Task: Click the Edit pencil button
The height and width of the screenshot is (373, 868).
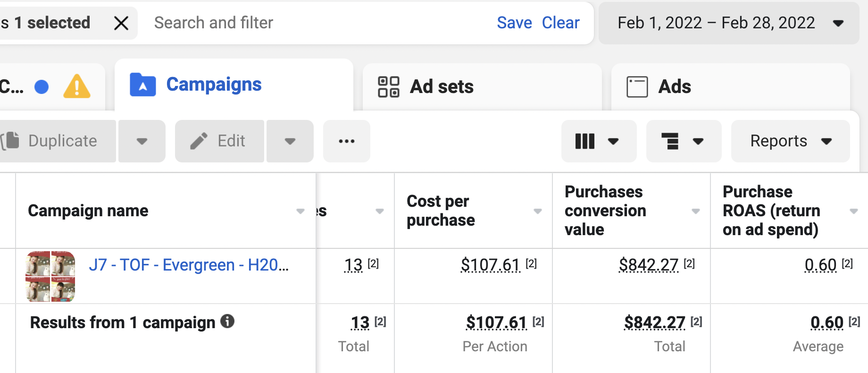Action: 219,141
